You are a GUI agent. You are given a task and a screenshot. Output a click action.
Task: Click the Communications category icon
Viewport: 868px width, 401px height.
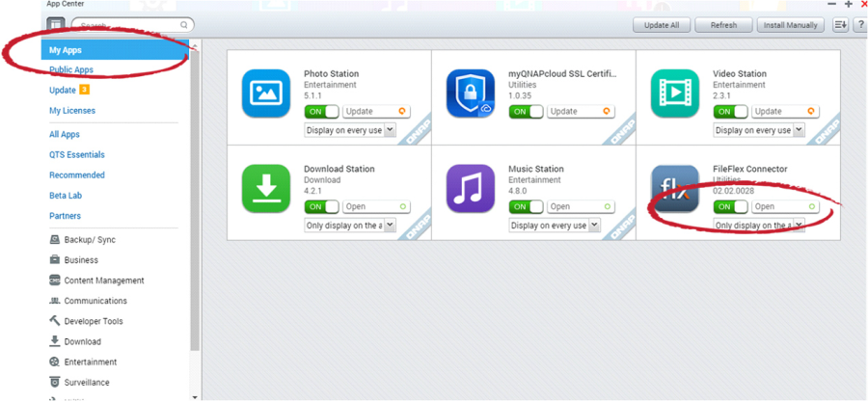(x=55, y=301)
